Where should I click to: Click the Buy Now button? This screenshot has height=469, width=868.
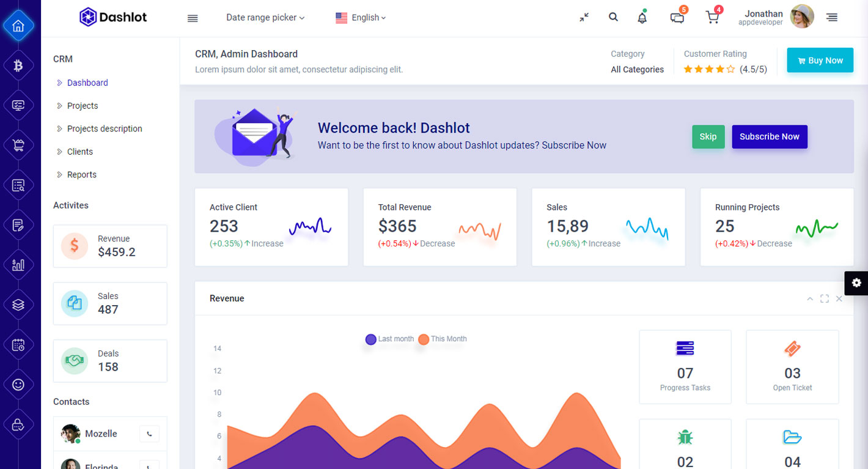tap(820, 61)
